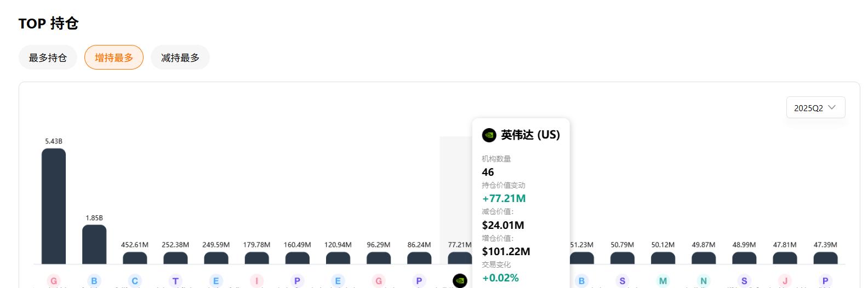Click the G icon below the 96.29M bar
This screenshot has width=868, height=288.
coord(379,281)
